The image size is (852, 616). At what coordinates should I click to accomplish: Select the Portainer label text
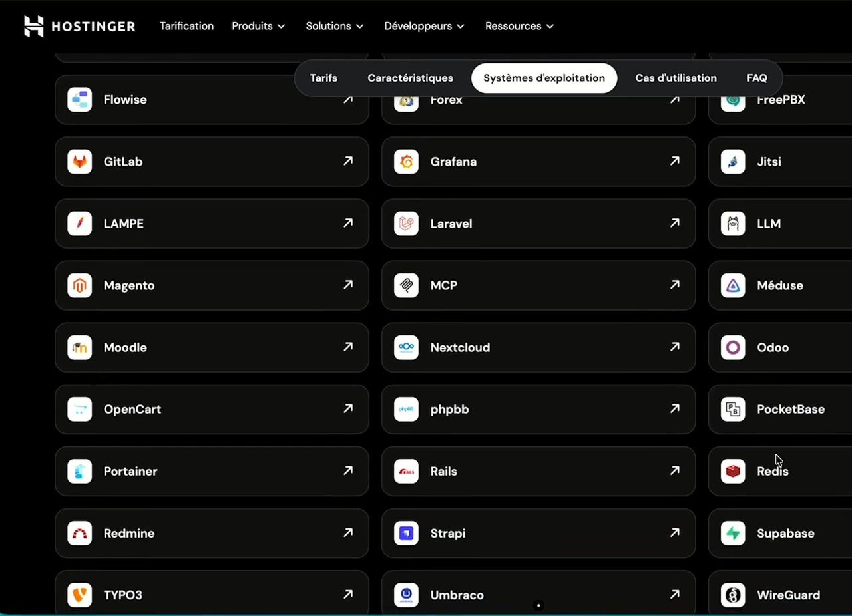(x=130, y=471)
